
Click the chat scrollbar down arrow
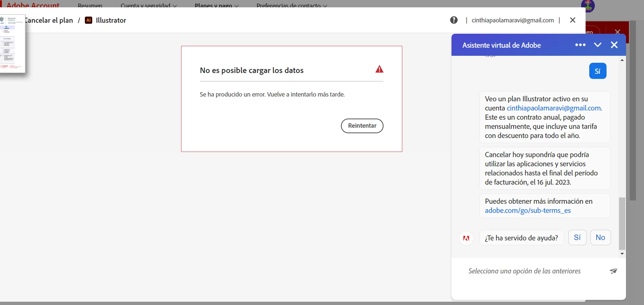click(x=622, y=254)
